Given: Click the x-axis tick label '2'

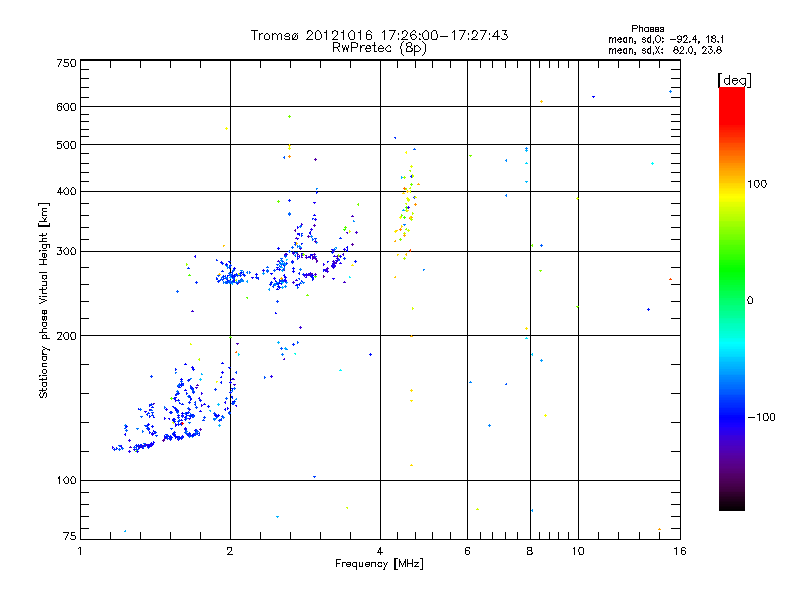Looking at the screenshot, I should (x=230, y=551).
